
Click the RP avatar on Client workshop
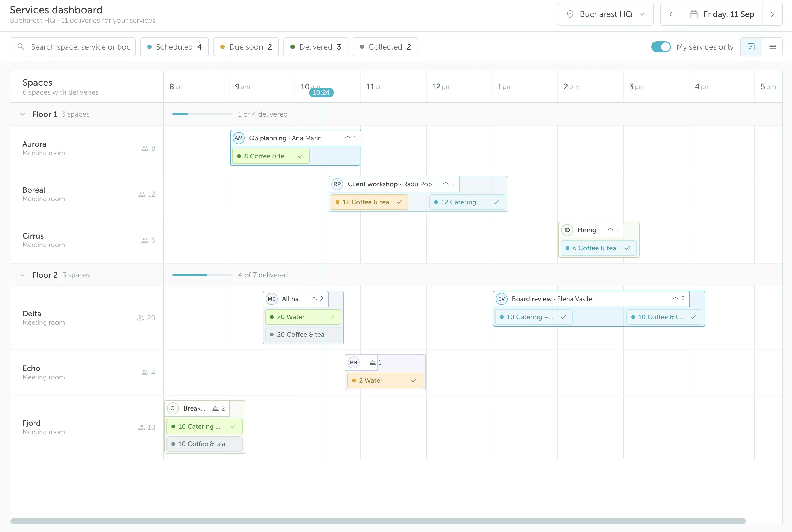click(x=337, y=184)
